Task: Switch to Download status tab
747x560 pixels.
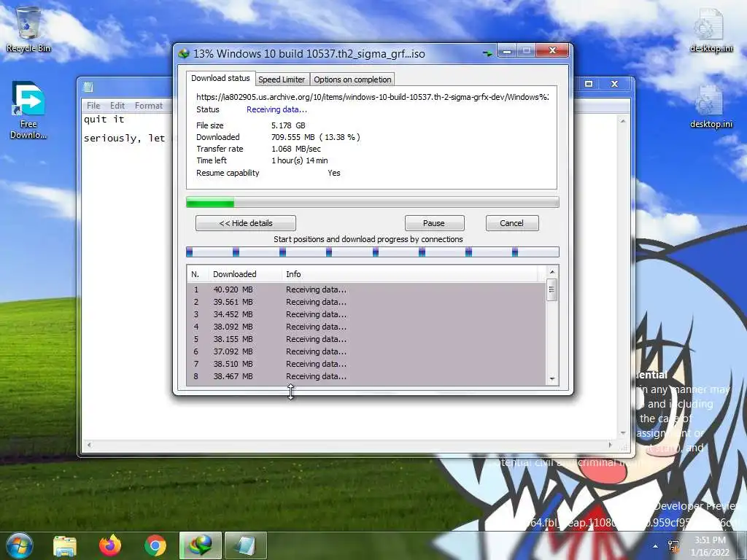Action: (220, 79)
